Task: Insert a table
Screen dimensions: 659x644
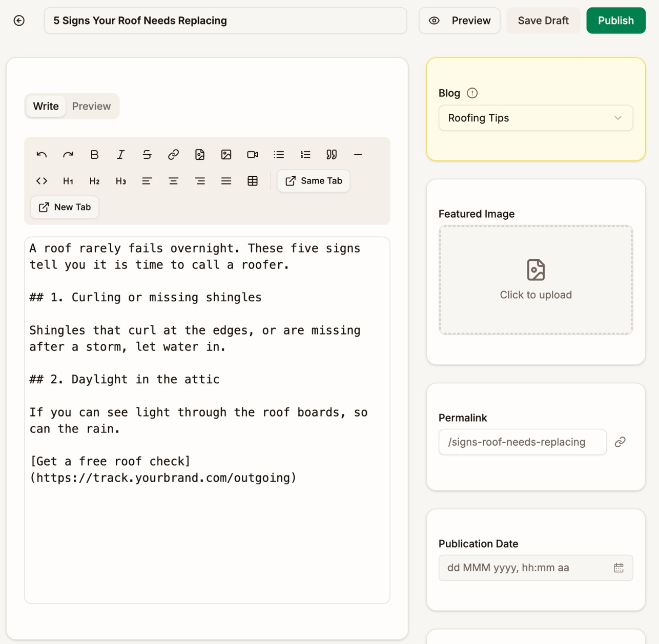Action: click(x=253, y=181)
